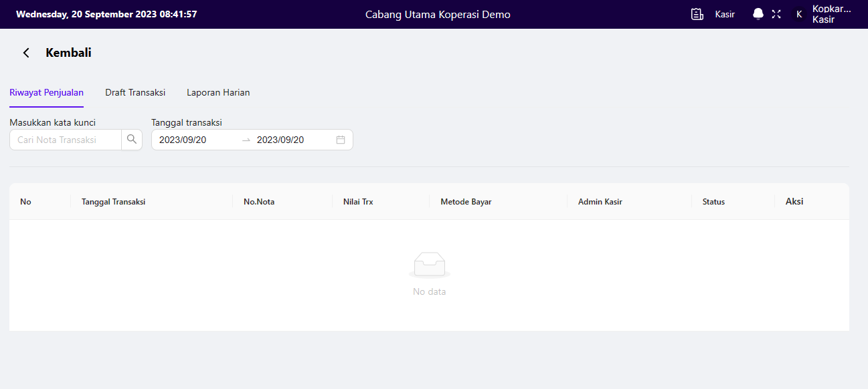This screenshot has height=389, width=868.
Task: Click the Kasir label in the top bar
Action: point(725,14)
